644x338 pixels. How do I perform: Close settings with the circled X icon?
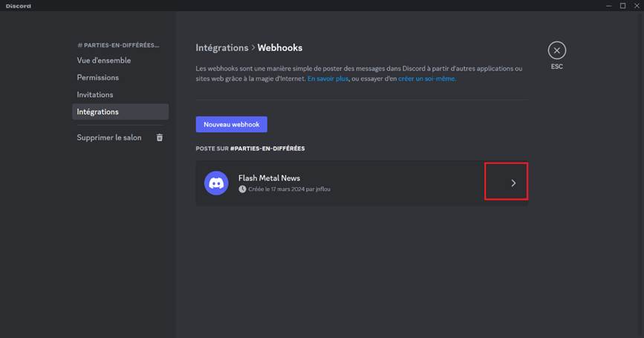click(x=556, y=51)
